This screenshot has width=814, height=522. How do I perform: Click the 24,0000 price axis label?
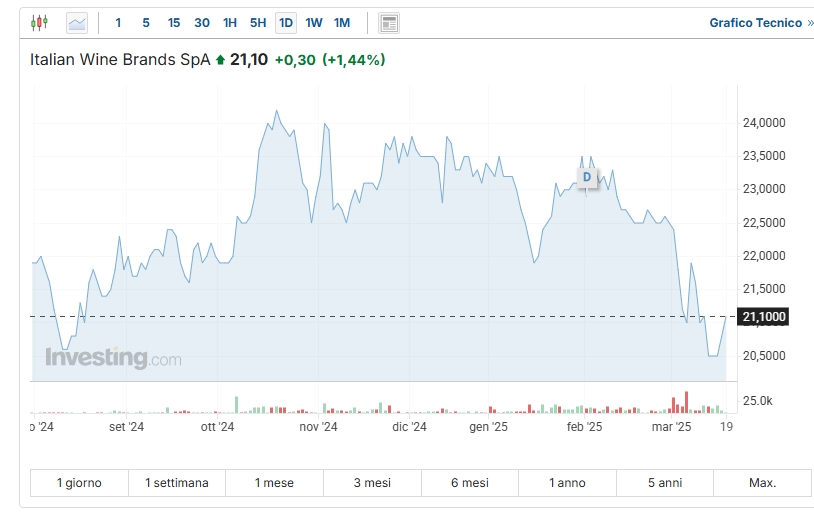[764, 123]
